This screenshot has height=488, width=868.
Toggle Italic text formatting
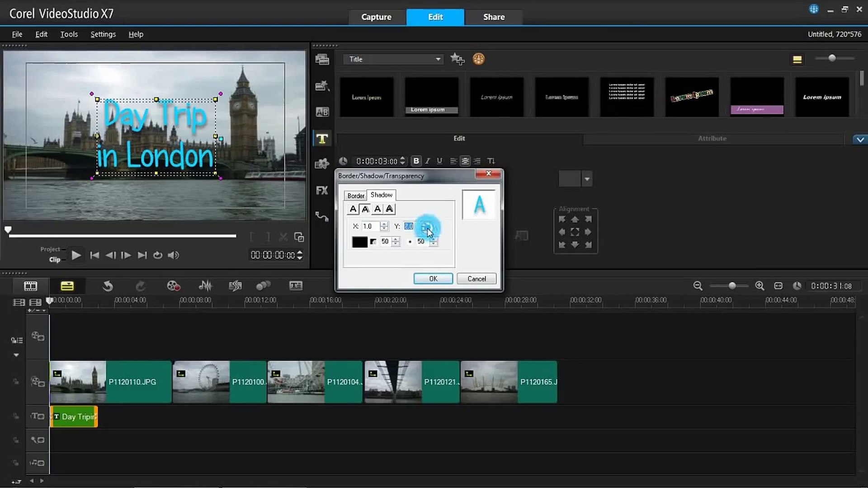point(428,161)
